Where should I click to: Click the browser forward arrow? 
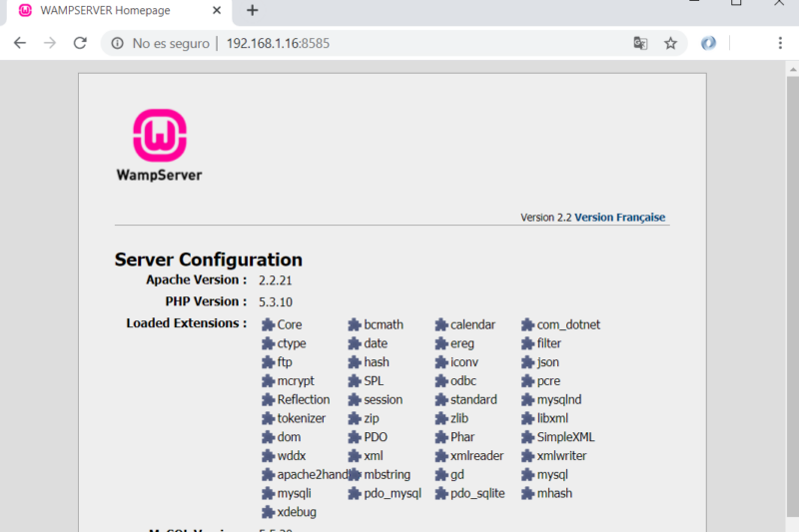(50, 43)
